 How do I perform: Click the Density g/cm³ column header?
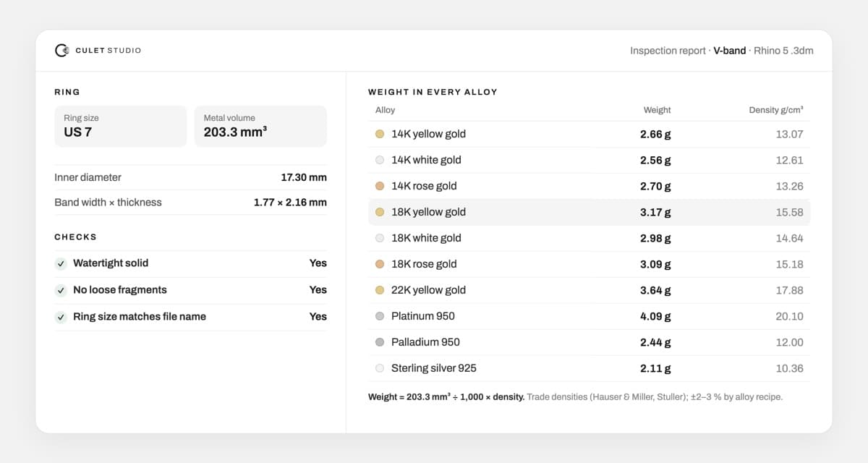[x=775, y=110]
